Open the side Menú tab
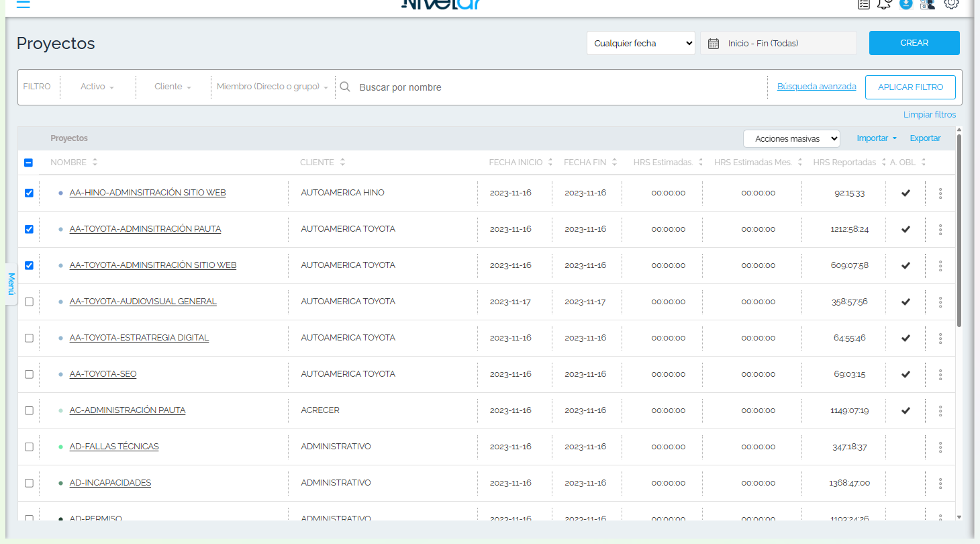Image resolution: width=980 pixels, height=544 pixels. pos(11,283)
